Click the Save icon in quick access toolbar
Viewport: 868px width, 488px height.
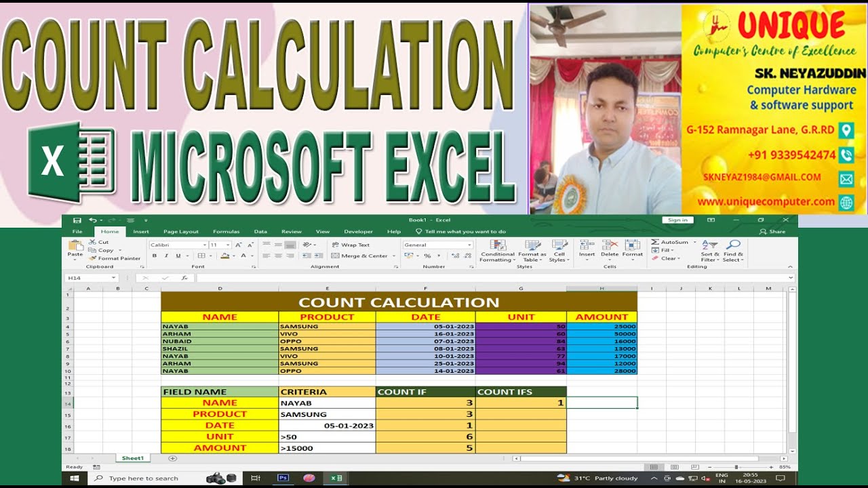point(77,220)
